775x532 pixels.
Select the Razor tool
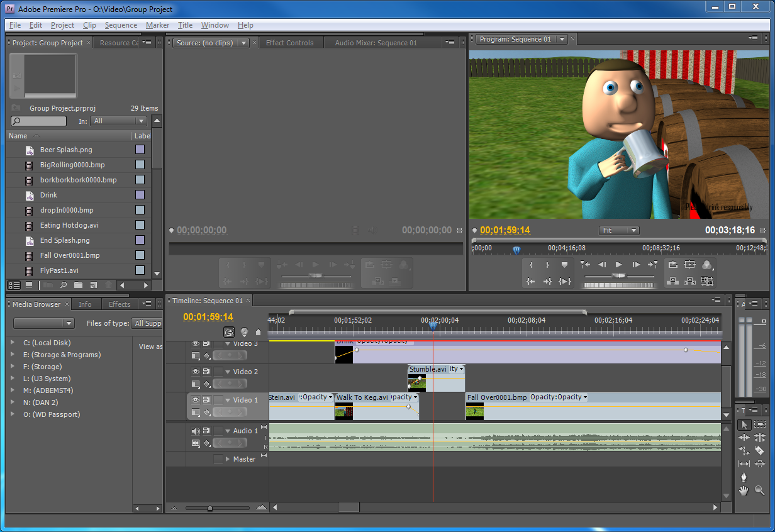[x=759, y=451]
